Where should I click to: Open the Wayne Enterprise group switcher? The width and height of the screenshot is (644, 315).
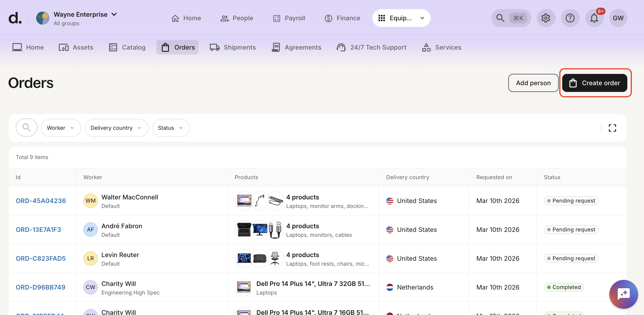click(x=78, y=18)
